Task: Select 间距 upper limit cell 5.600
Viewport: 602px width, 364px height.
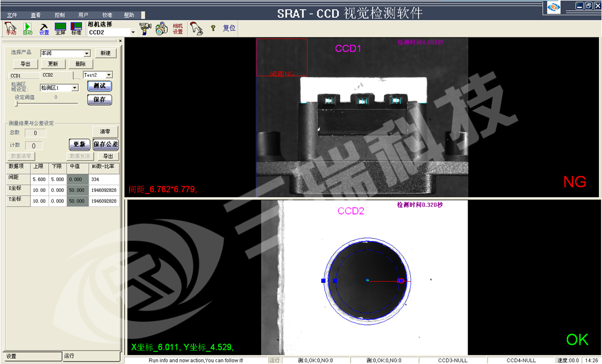Action: [40, 179]
